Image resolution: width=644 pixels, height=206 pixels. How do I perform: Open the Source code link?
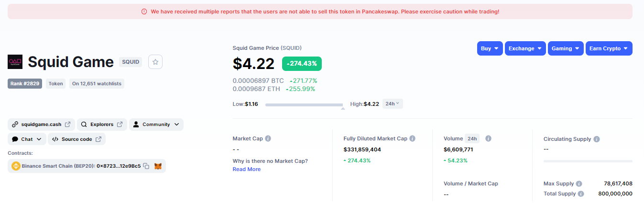click(76, 139)
